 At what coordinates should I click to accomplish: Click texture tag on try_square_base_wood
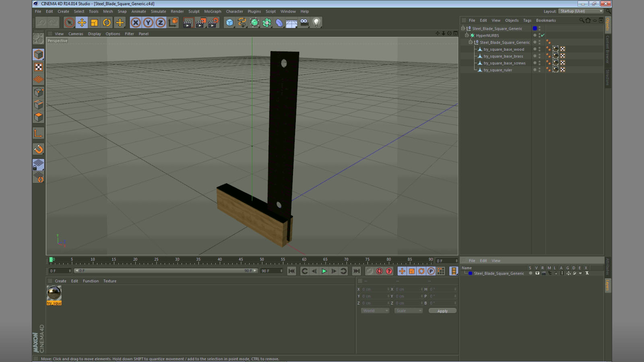coord(555,49)
